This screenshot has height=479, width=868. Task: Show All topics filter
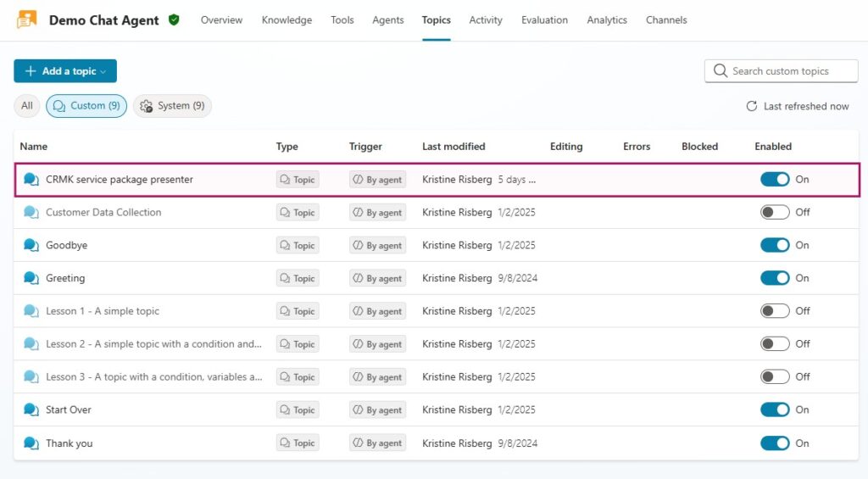(27, 106)
